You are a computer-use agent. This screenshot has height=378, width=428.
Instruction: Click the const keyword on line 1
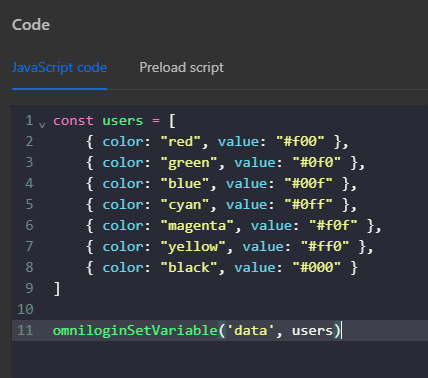click(x=73, y=120)
